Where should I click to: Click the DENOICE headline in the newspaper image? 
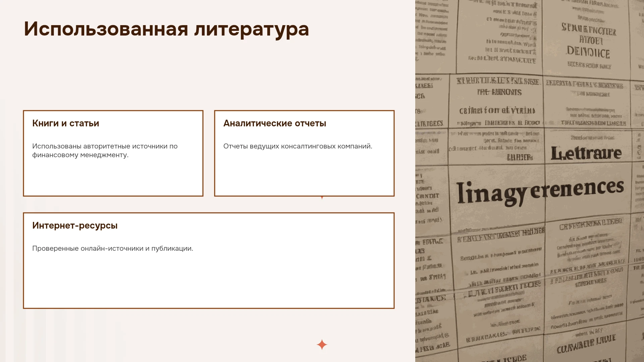pyautogui.click(x=588, y=52)
